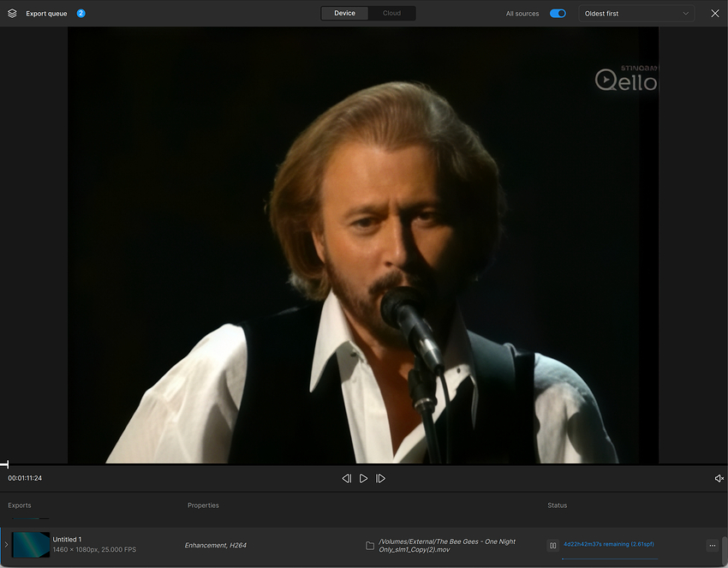Viewport: 728px width, 568px height.
Task: Click the Exports column header
Action: pos(20,505)
